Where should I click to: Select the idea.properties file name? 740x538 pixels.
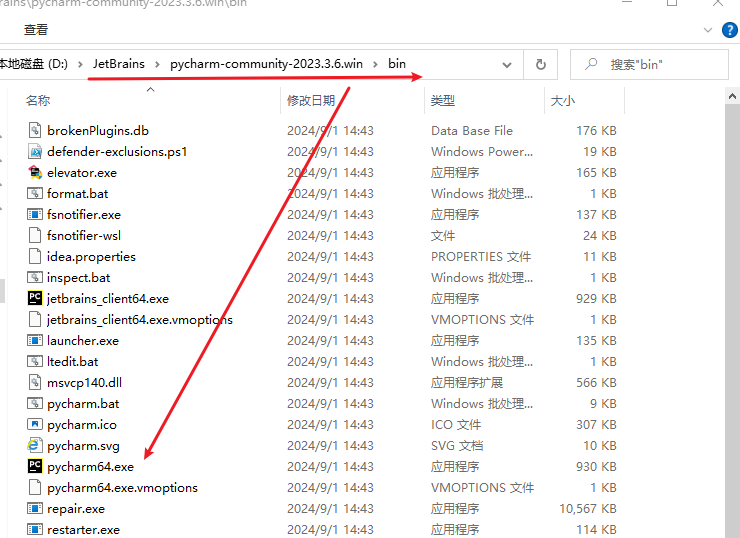92,257
